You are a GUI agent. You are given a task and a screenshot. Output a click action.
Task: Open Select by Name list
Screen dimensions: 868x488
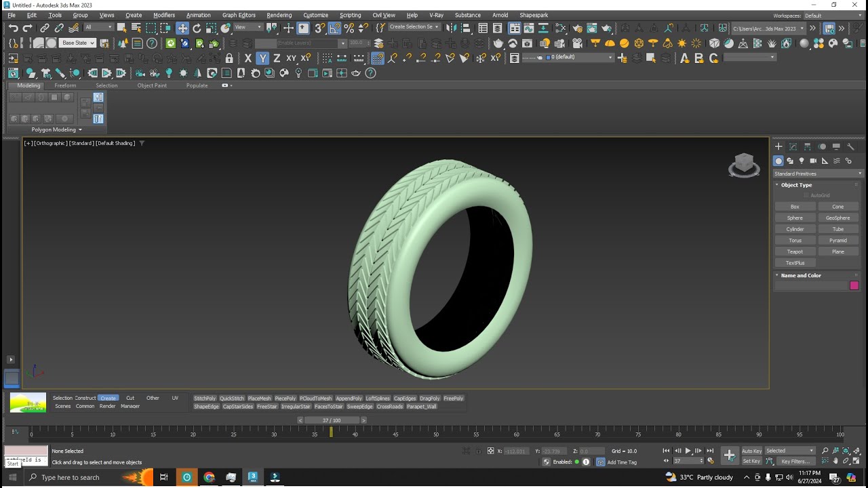tap(136, 28)
